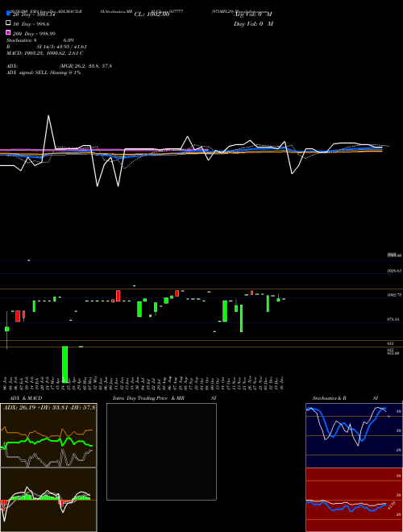Click the white 50 Day legend swatch
Image resolution: width=403 pixels, height=532 pixels.
coord(9,23)
